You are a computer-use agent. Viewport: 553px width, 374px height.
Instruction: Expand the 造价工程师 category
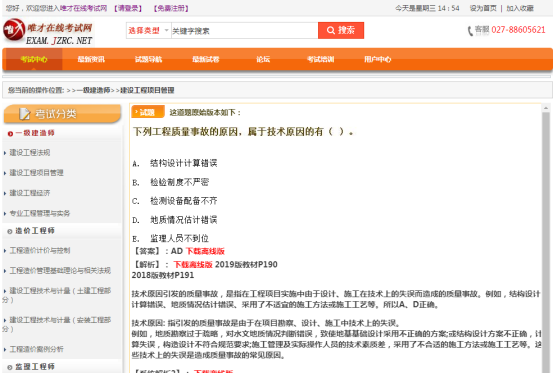click(x=35, y=231)
